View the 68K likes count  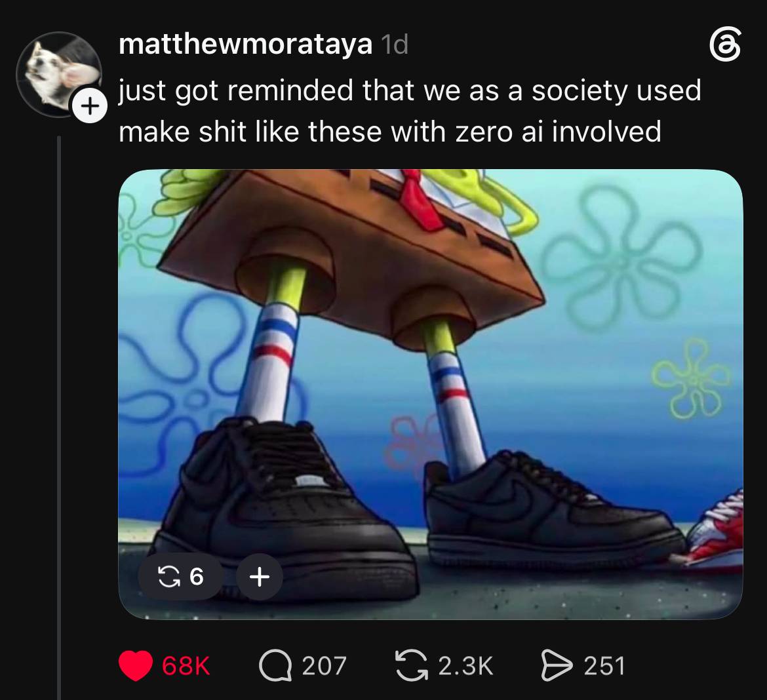(x=186, y=667)
